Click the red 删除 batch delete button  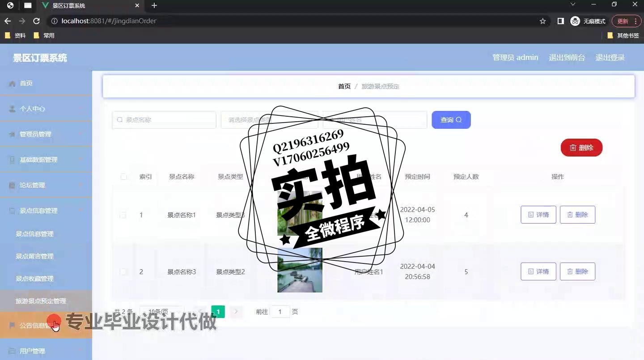click(x=581, y=148)
